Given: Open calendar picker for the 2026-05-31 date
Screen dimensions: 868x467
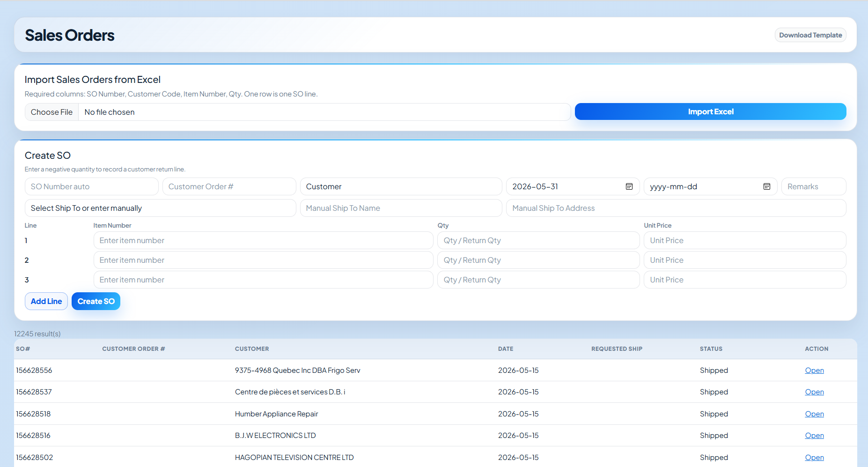Looking at the screenshot, I should (629, 186).
